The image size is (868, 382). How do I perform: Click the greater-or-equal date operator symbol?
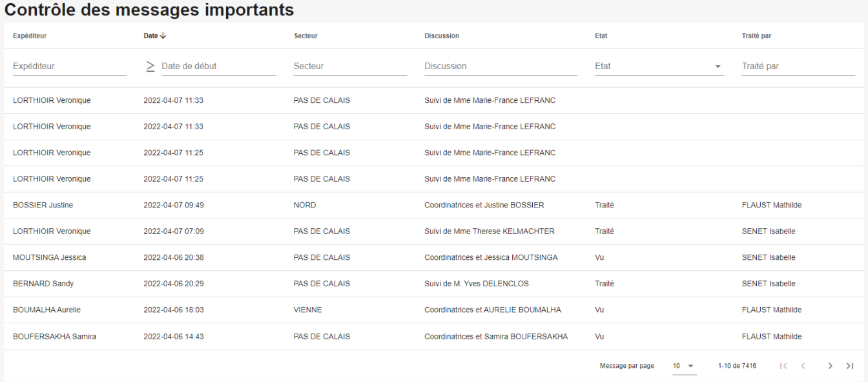150,66
